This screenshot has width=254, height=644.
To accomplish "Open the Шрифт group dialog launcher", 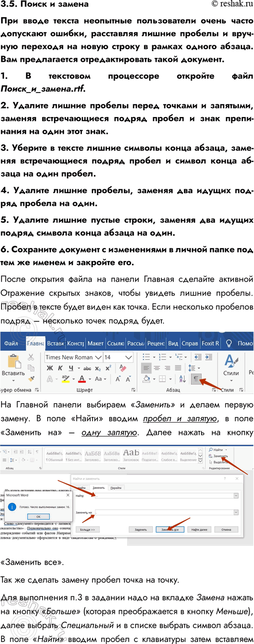I will tap(134, 390).
